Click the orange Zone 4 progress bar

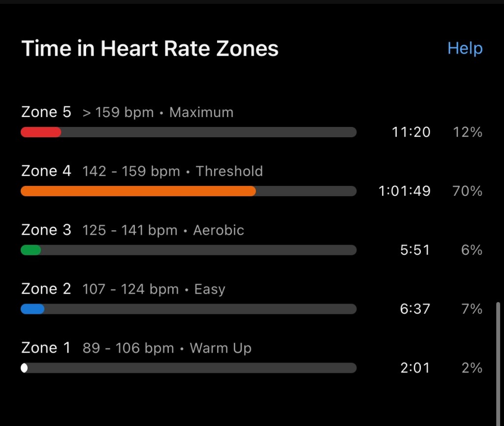138,191
